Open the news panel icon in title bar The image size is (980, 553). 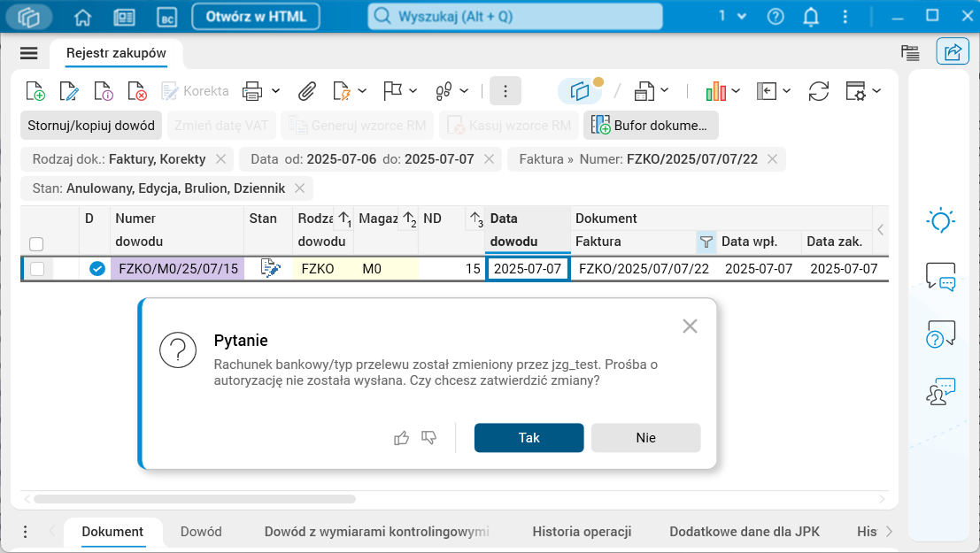tap(124, 17)
